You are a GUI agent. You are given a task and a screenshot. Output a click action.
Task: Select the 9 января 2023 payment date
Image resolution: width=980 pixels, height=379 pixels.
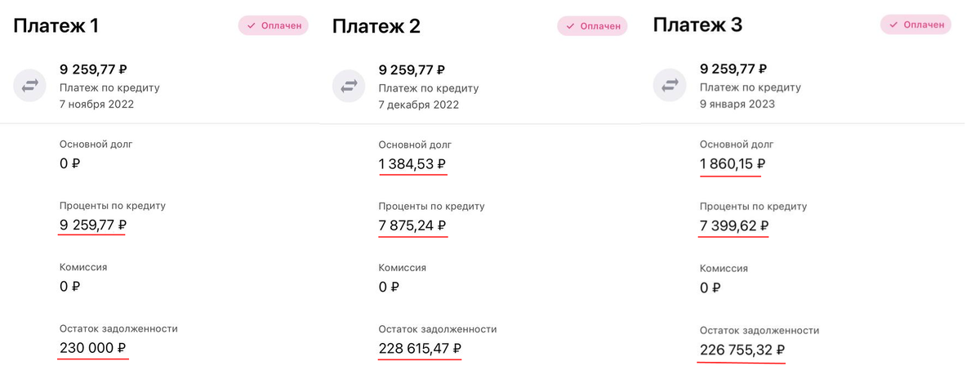[x=737, y=104]
